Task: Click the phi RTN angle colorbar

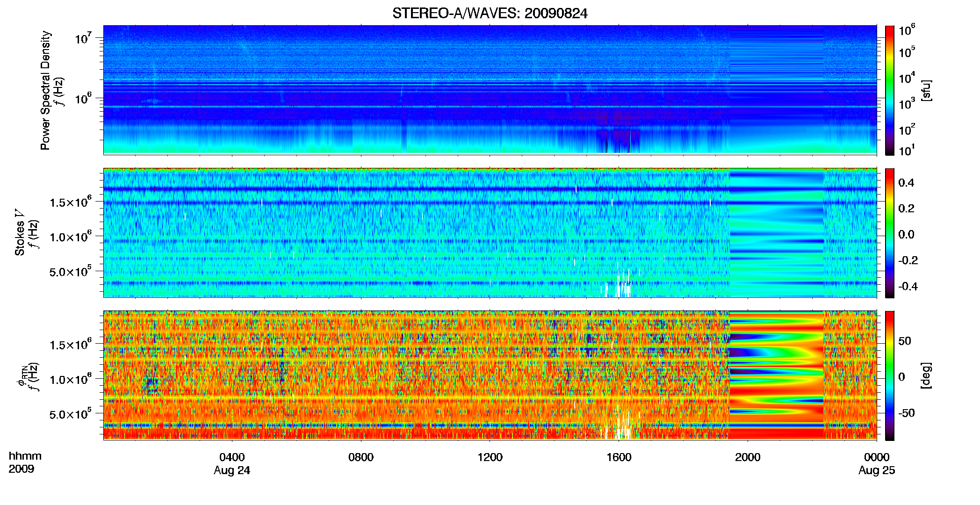Action: (x=890, y=375)
